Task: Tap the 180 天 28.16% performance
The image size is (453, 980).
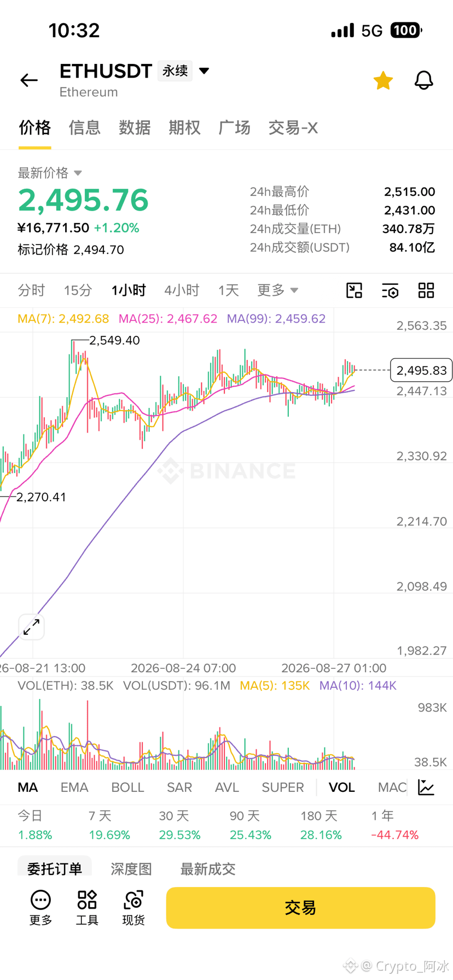Action: [321, 825]
